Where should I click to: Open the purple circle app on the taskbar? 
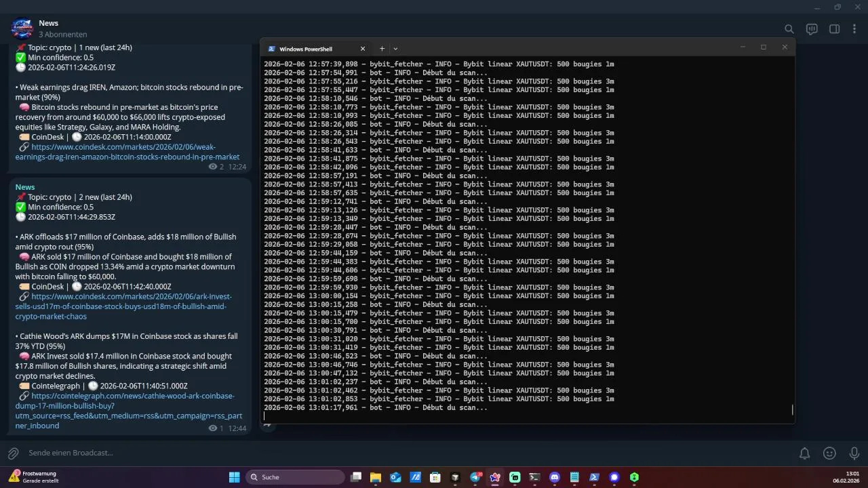click(x=614, y=477)
